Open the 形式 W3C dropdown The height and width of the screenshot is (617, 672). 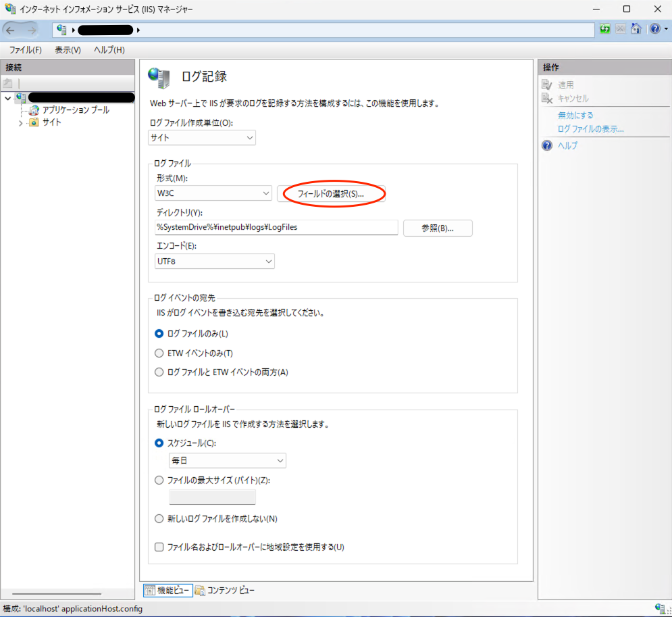213,193
